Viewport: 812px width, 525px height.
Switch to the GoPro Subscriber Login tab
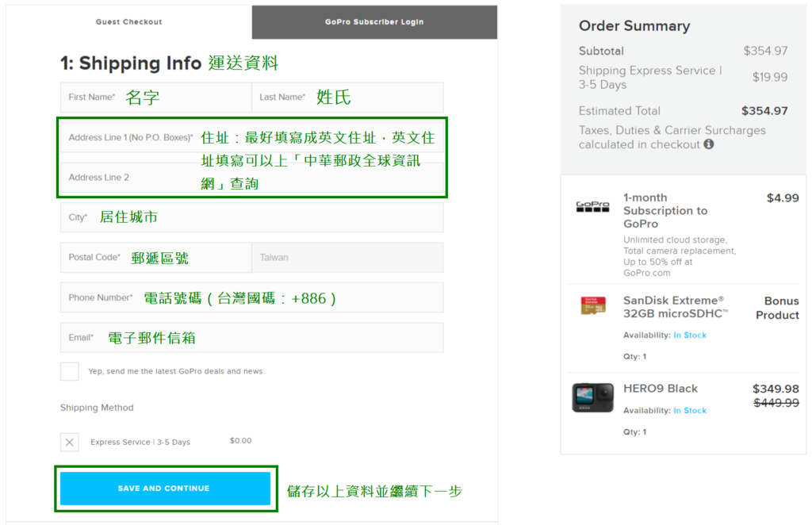click(x=374, y=21)
